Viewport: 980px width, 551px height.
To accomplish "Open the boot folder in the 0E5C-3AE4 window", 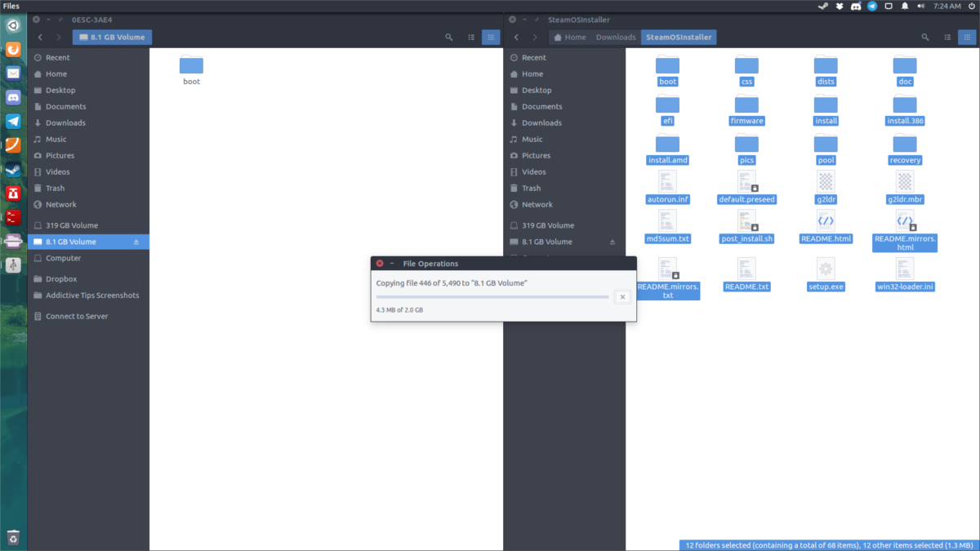I will 191,70.
